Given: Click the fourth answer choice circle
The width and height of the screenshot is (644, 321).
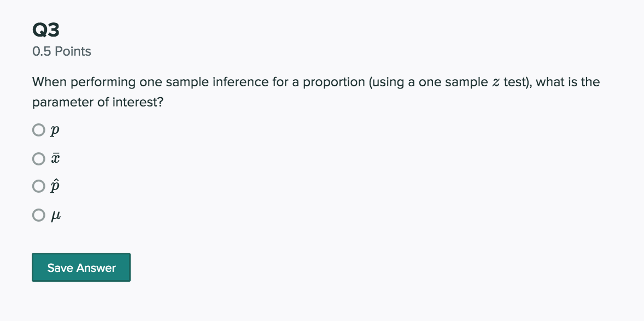Looking at the screenshot, I should (x=39, y=215).
